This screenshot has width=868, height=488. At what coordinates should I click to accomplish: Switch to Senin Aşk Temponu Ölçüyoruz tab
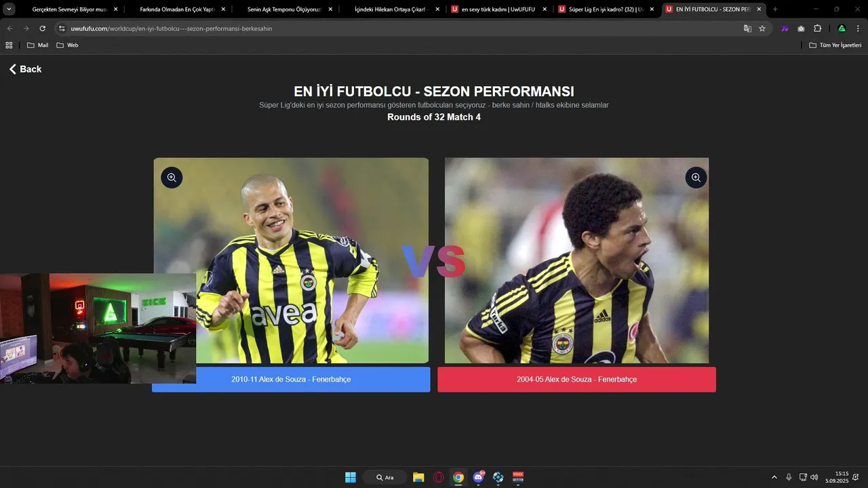click(283, 9)
